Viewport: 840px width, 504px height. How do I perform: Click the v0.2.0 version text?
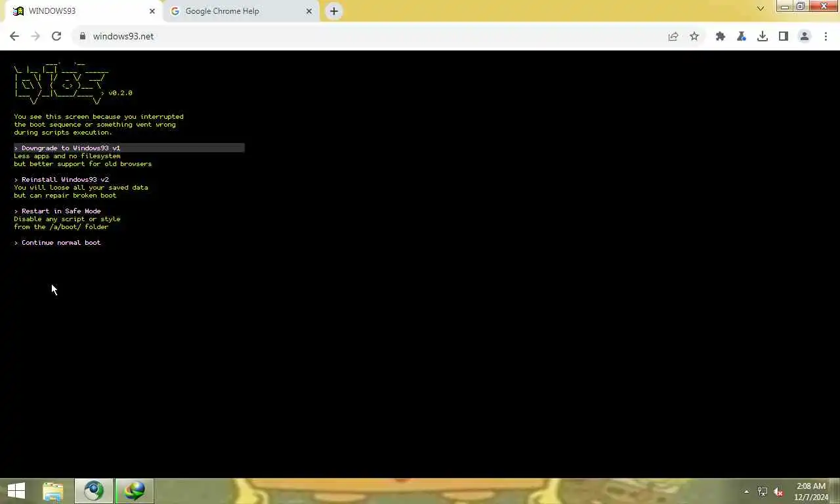point(121,93)
